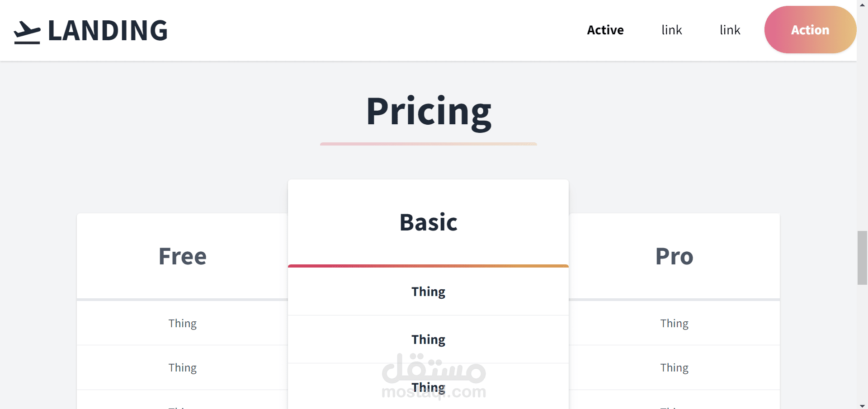Click first Thing row in Free plan

coord(182,323)
